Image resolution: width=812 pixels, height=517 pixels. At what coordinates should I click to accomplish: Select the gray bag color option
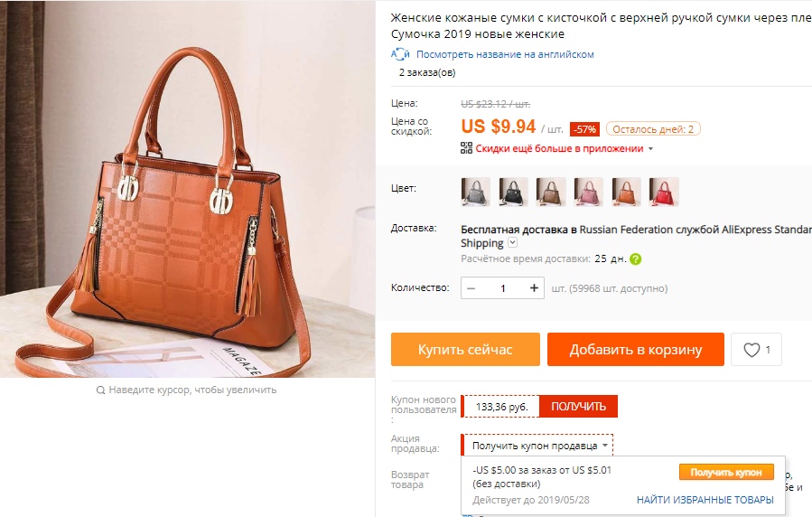pyautogui.click(x=475, y=192)
